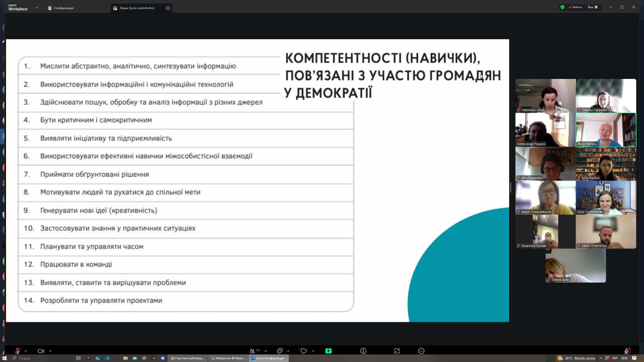Click the Zoom Workplace logo
This screenshot has height=362, width=644.
click(x=18, y=8)
